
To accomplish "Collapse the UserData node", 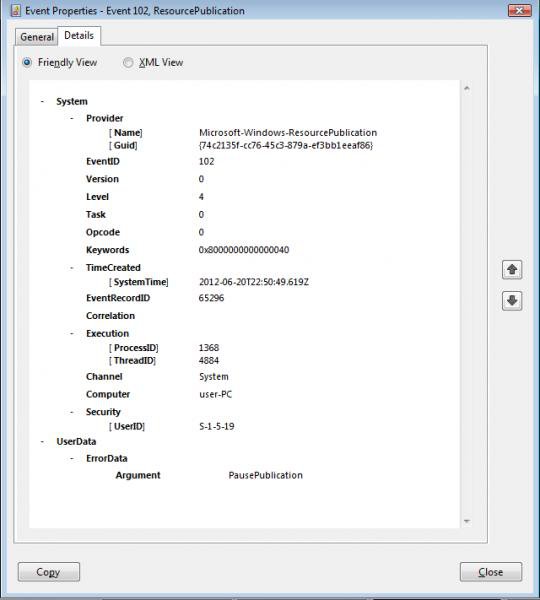I will [x=42, y=442].
